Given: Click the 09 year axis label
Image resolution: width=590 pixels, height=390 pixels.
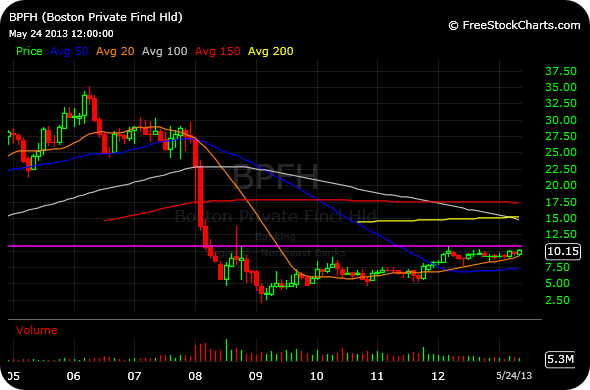Looking at the screenshot, I should pyautogui.click(x=256, y=376).
